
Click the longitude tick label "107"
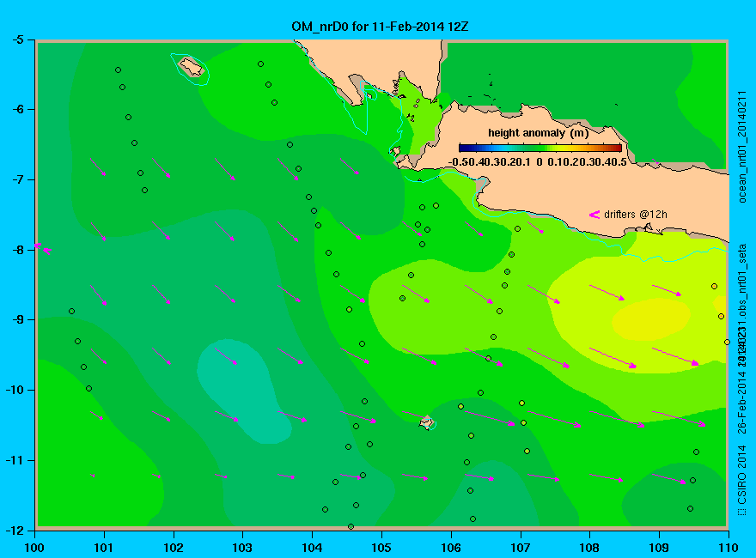[521, 548]
